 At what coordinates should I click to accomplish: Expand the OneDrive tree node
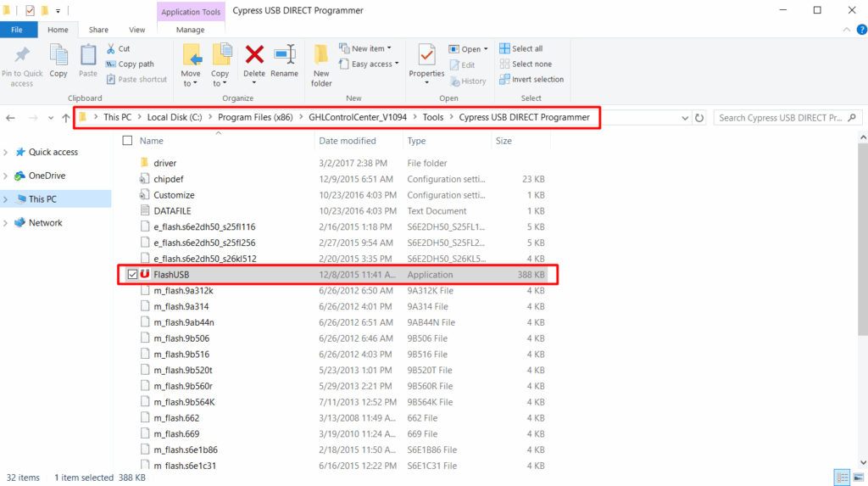point(6,176)
